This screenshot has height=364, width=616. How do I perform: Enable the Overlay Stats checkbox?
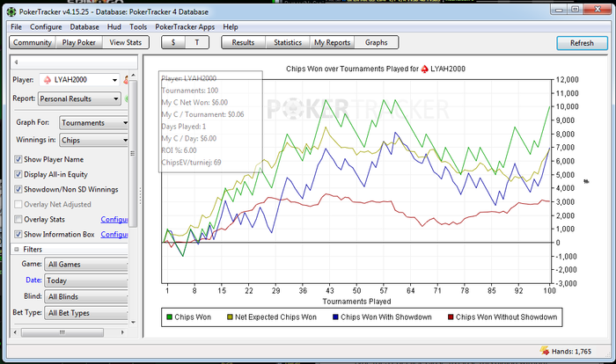pyautogui.click(x=18, y=219)
